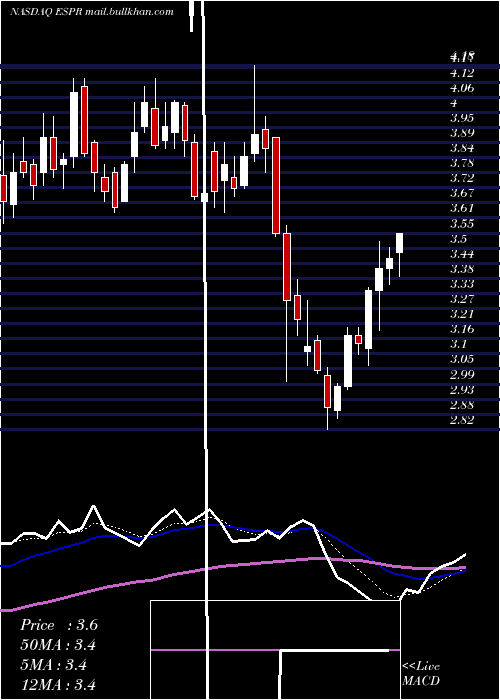The height and width of the screenshot is (700, 500).
Task: Click the 3.67 price level label
Action: (x=462, y=193)
